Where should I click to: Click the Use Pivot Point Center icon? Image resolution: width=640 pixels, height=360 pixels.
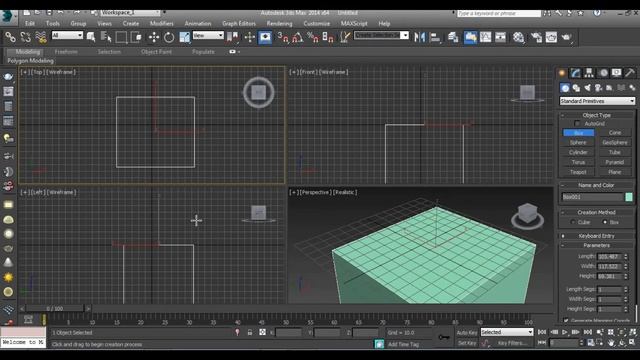click(x=233, y=37)
